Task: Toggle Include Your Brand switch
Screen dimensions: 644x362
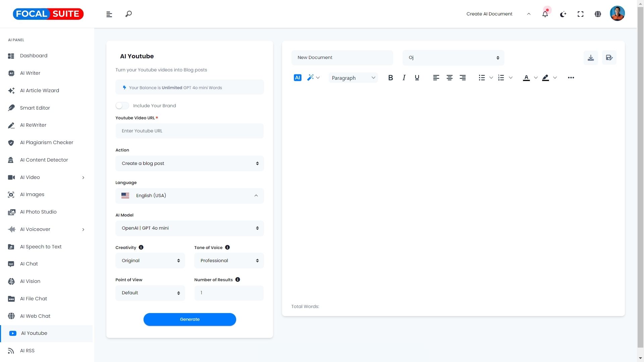Action: [x=122, y=106]
